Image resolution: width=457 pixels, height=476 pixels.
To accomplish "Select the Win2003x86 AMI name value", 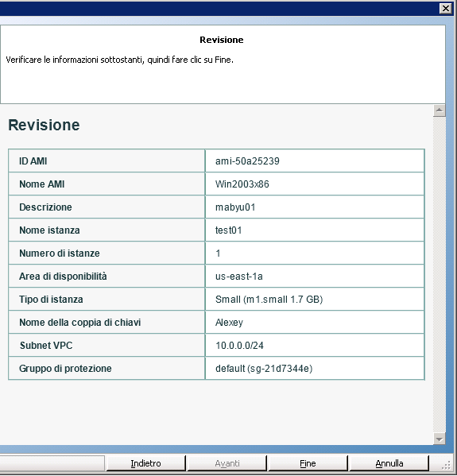I will (x=242, y=184).
